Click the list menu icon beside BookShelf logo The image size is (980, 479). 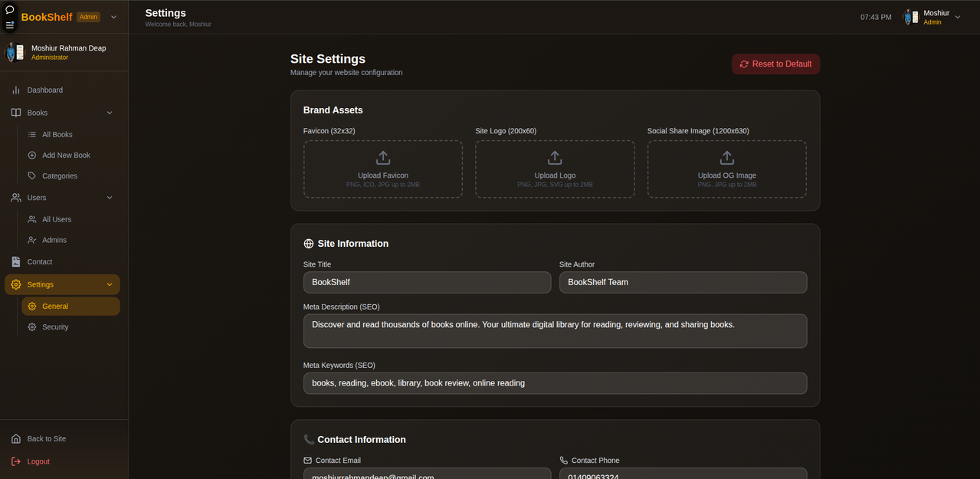coord(10,25)
